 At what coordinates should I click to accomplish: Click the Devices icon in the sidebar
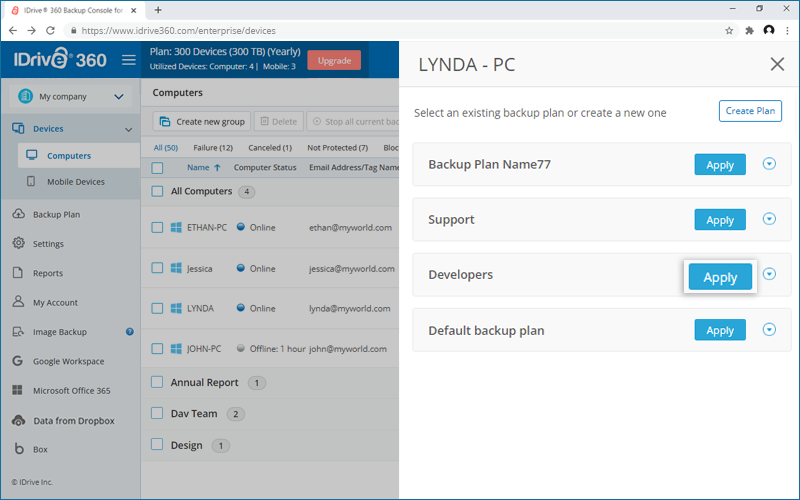(18, 129)
